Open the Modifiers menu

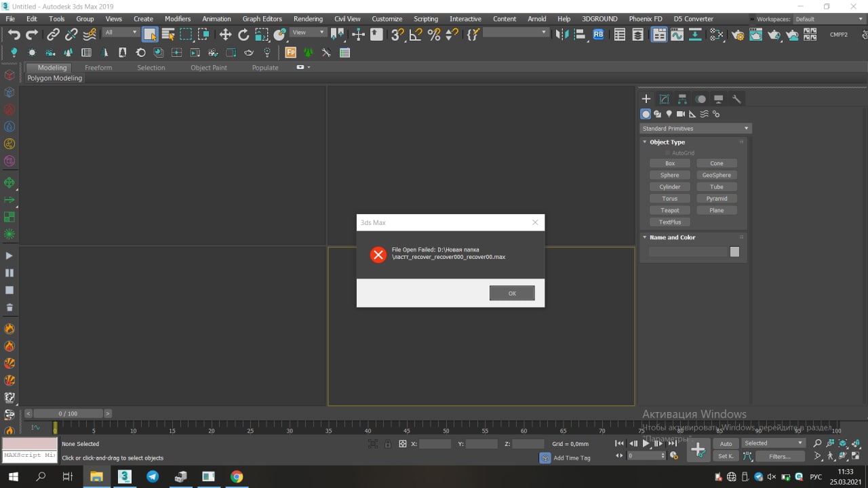click(178, 19)
